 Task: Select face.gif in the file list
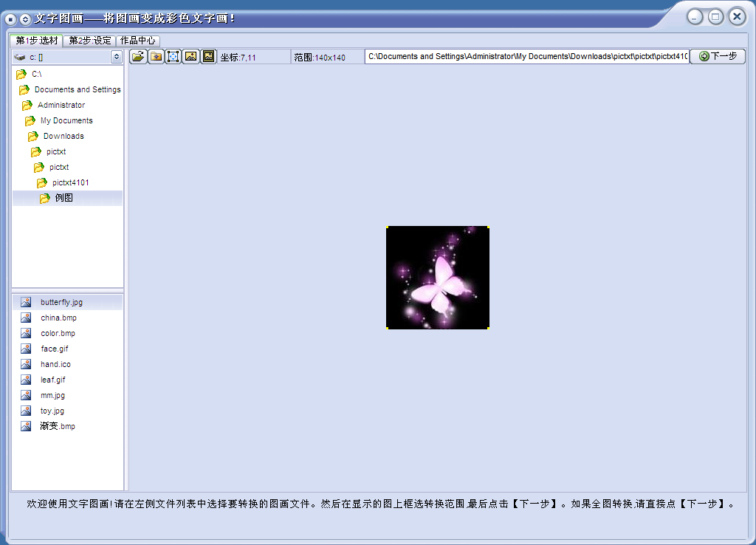(54, 349)
